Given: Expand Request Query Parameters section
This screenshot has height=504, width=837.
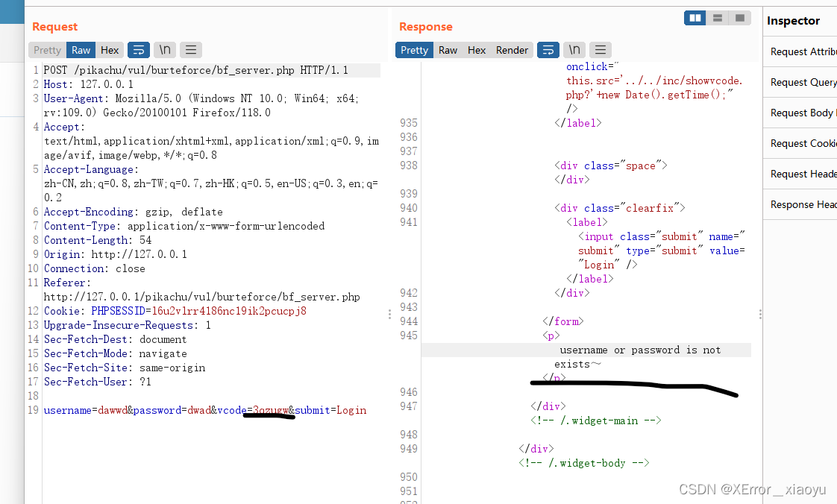Looking at the screenshot, I should 803,82.
